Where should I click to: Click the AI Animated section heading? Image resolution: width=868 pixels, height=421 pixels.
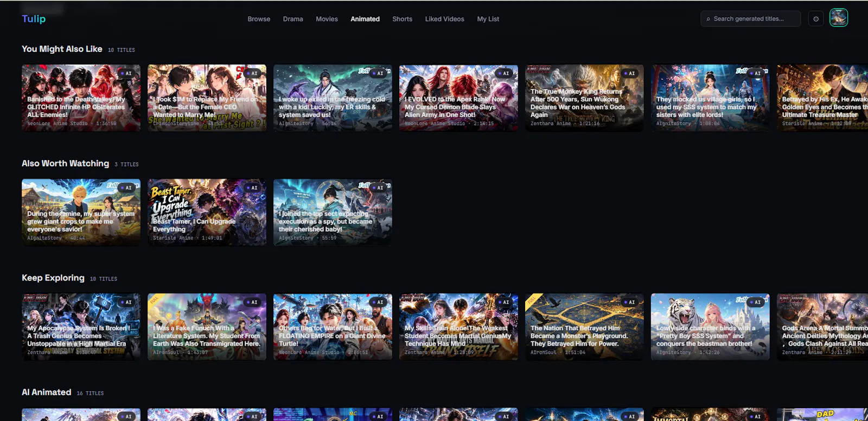[x=46, y=392]
